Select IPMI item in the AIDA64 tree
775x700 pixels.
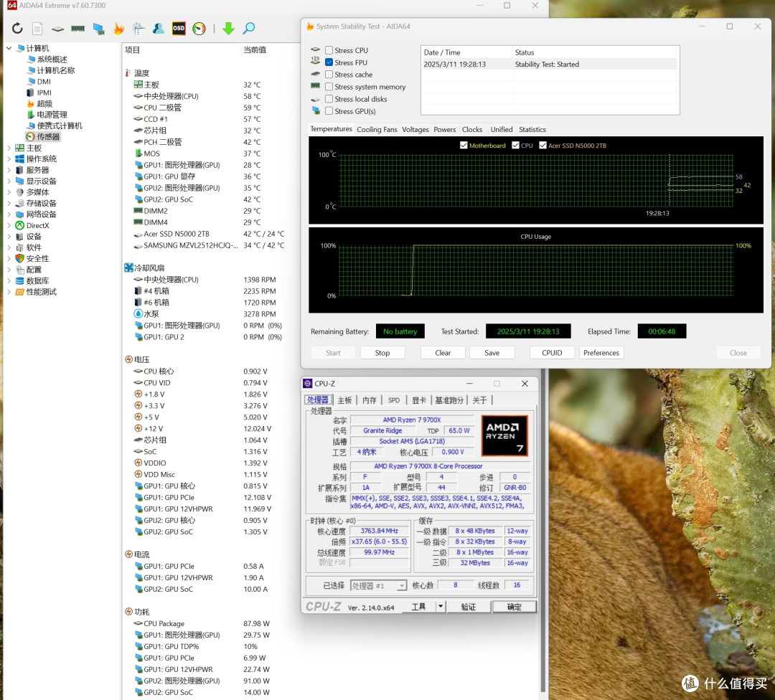[x=39, y=93]
